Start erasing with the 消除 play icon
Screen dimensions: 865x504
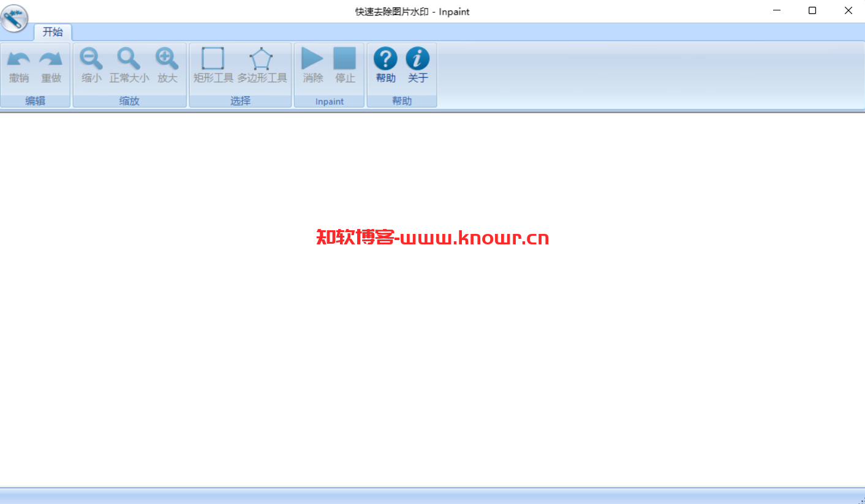pyautogui.click(x=312, y=59)
